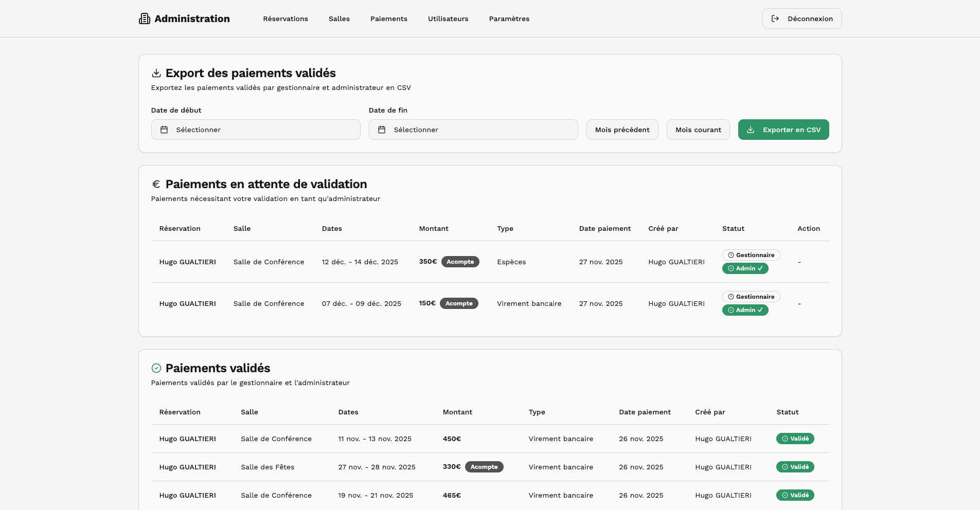The height and width of the screenshot is (510, 980).
Task: Click the Salle des Fêtes reservation row
Action: tap(267, 467)
